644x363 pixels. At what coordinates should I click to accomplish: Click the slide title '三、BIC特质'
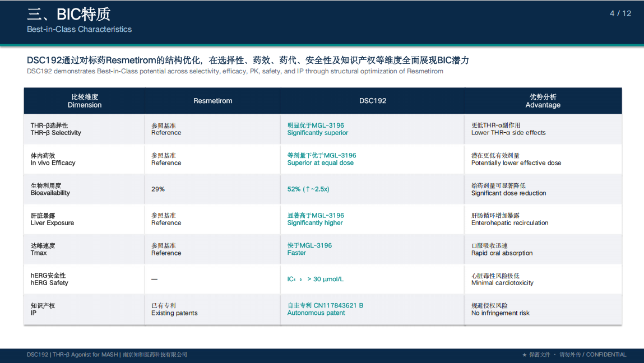pos(68,14)
